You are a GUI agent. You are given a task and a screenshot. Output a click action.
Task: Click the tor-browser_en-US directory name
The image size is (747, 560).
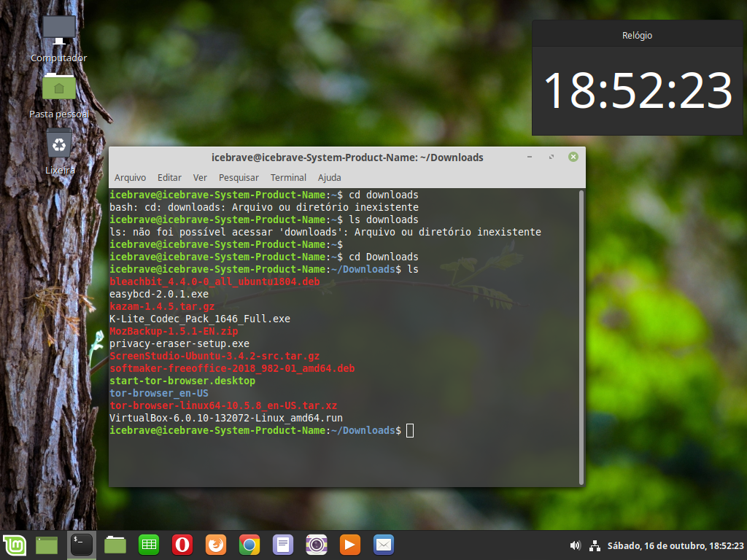pos(159,393)
